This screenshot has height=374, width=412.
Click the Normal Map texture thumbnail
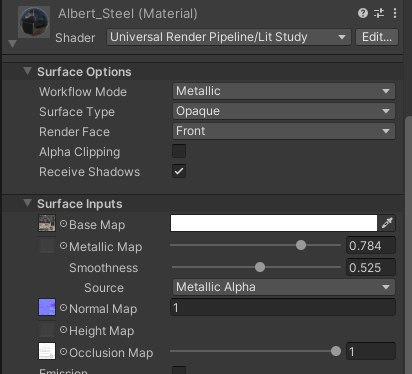[47, 307]
